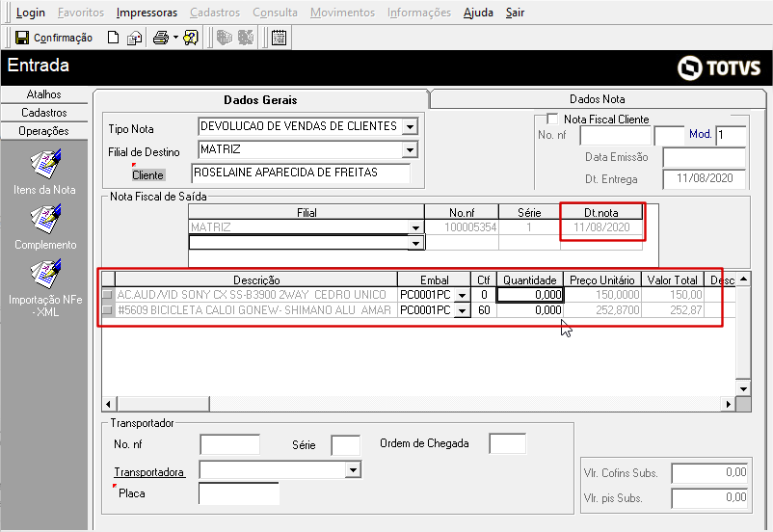
Task: Click the Ordem de Chegada field
Action: pos(507,443)
